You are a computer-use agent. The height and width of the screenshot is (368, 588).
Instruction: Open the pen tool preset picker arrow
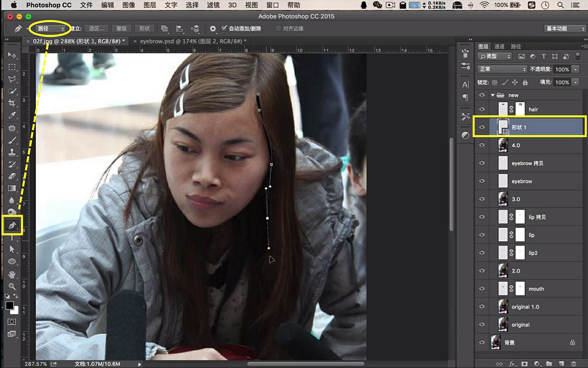pos(28,28)
